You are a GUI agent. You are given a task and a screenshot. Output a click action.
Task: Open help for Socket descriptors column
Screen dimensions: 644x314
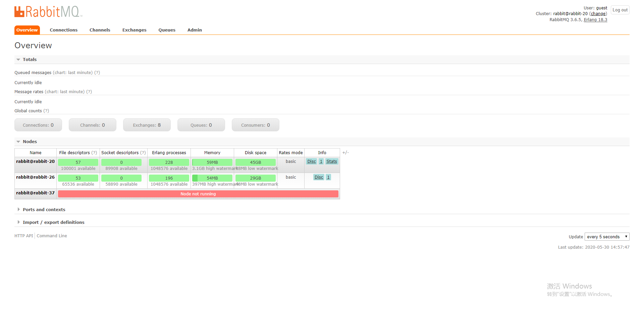[143, 153]
